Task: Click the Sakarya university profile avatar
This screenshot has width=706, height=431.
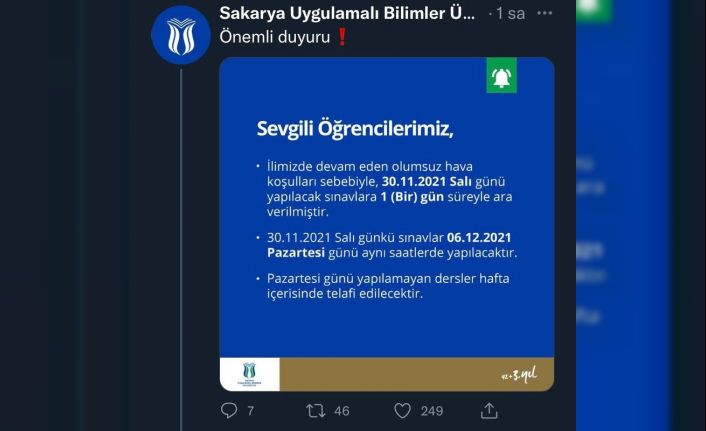Action: coord(181,34)
